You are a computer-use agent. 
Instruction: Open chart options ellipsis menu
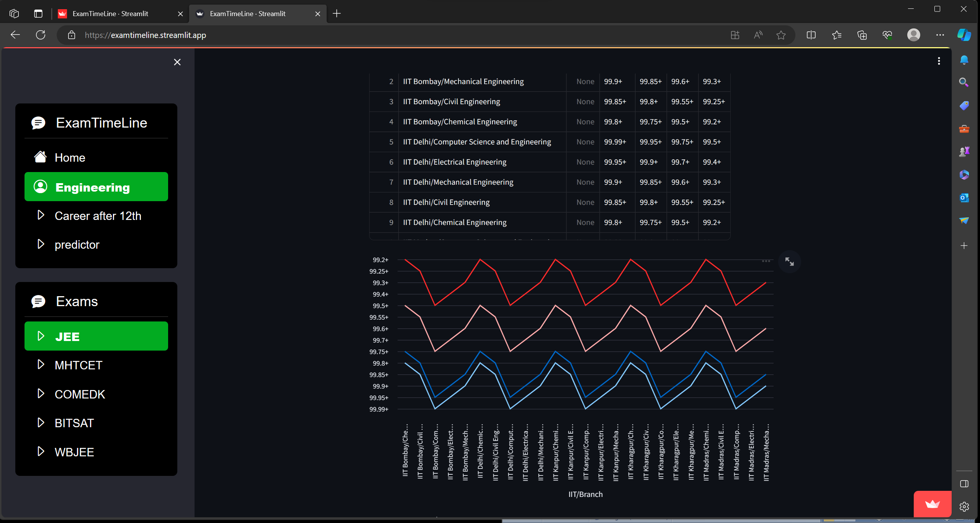pyautogui.click(x=766, y=261)
